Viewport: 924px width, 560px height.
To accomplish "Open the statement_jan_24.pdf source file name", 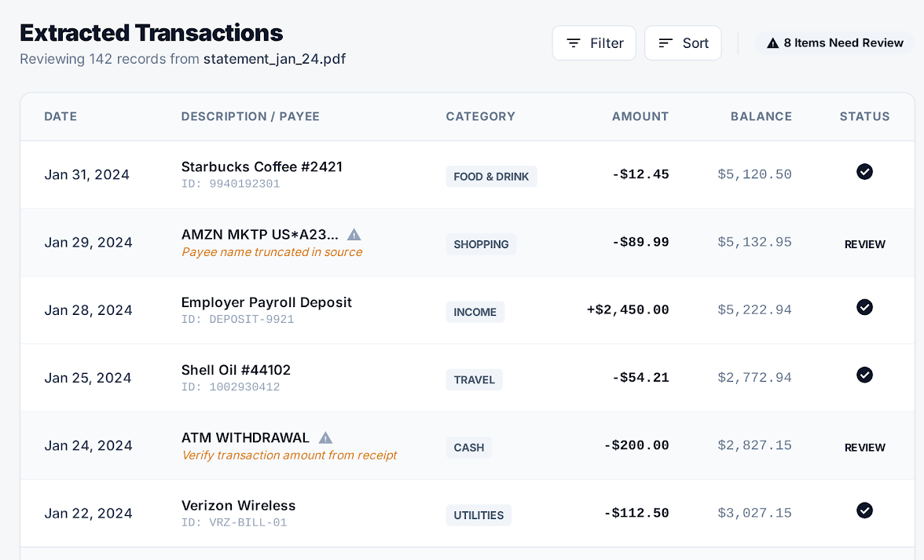I will point(274,59).
